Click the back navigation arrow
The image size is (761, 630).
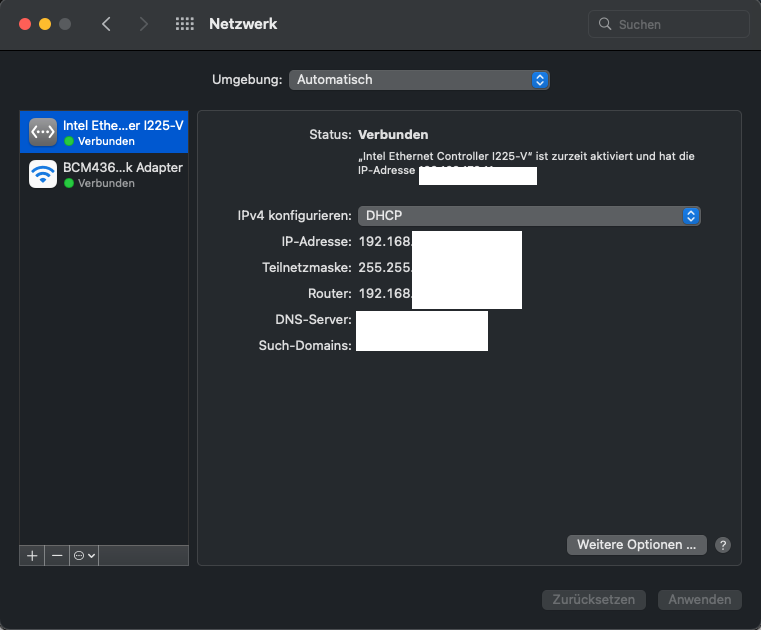pos(106,24)
